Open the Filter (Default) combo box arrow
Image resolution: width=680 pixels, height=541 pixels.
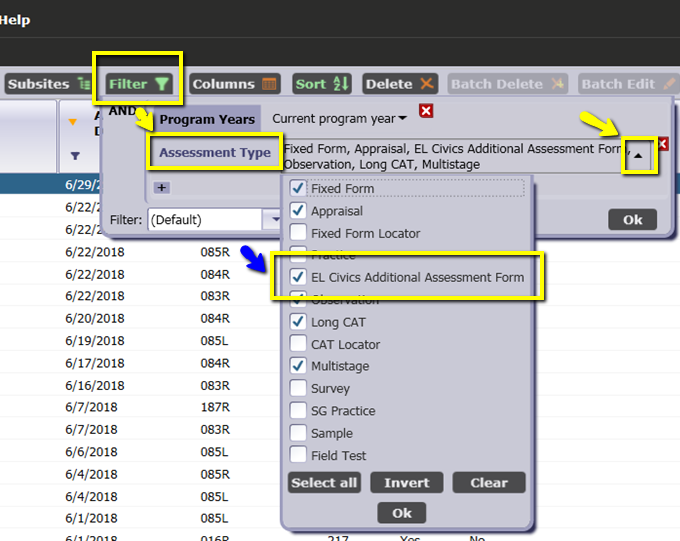(272, 220)
